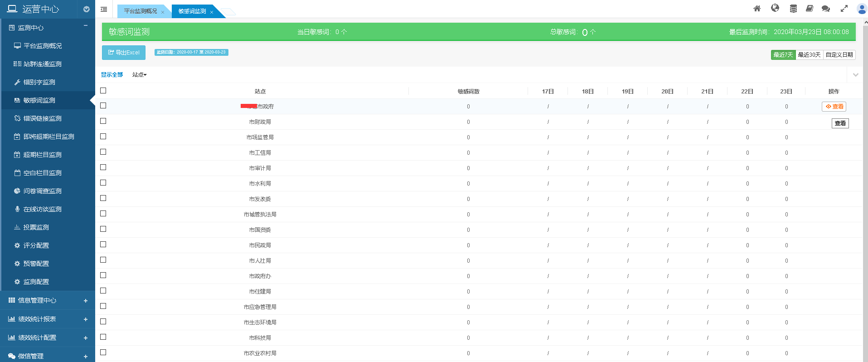Select the 最近30天 date range
The height and width of the screenshot is (362, 868).
tap(809, 55)
